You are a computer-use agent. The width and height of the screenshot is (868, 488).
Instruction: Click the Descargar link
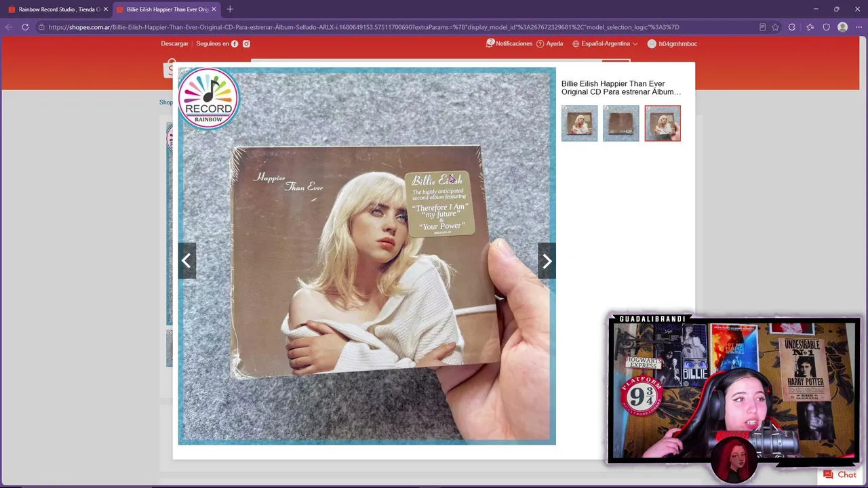click(174, 43)
